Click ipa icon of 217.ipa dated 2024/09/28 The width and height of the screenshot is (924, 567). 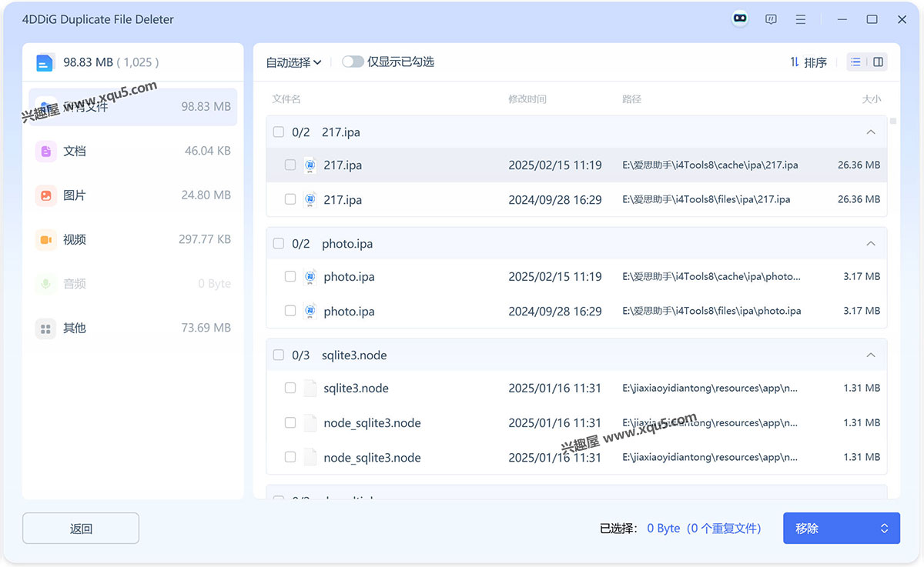pos(310,199)
